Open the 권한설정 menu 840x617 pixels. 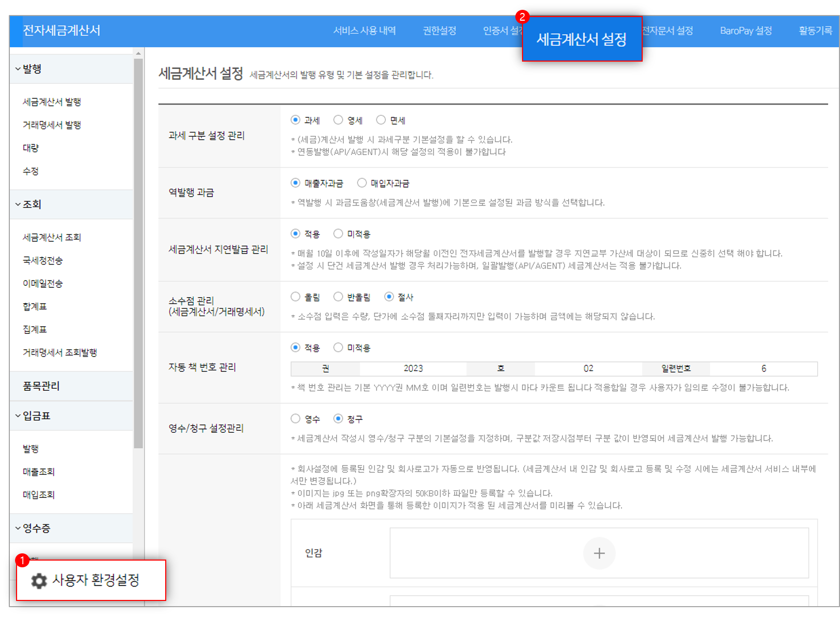click(x=439, y=31)
